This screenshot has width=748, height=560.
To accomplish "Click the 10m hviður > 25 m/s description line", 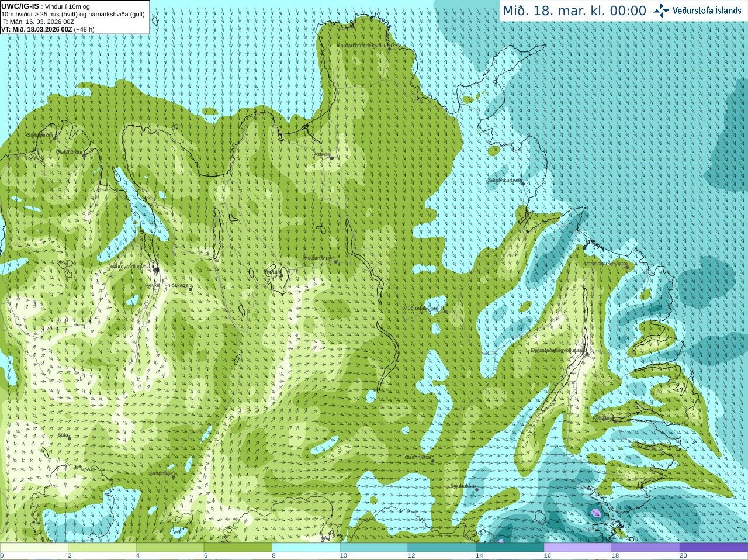I will (73, 14).
